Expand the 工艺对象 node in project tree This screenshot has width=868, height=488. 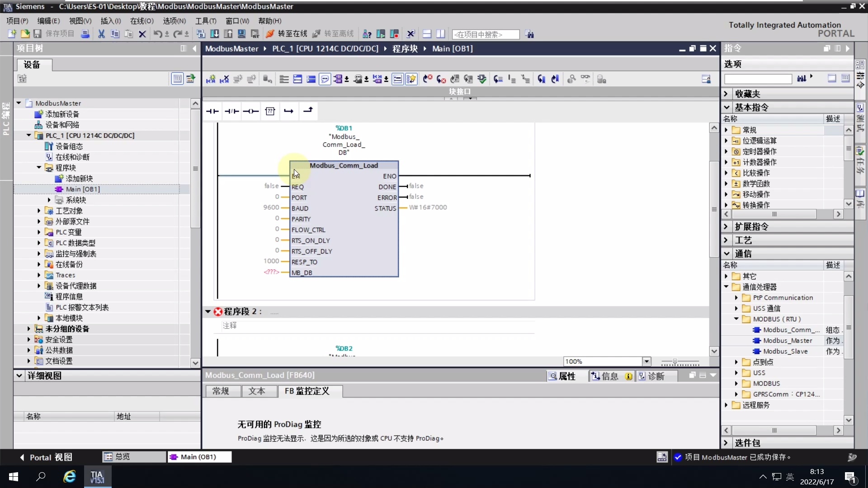point(38,211)
